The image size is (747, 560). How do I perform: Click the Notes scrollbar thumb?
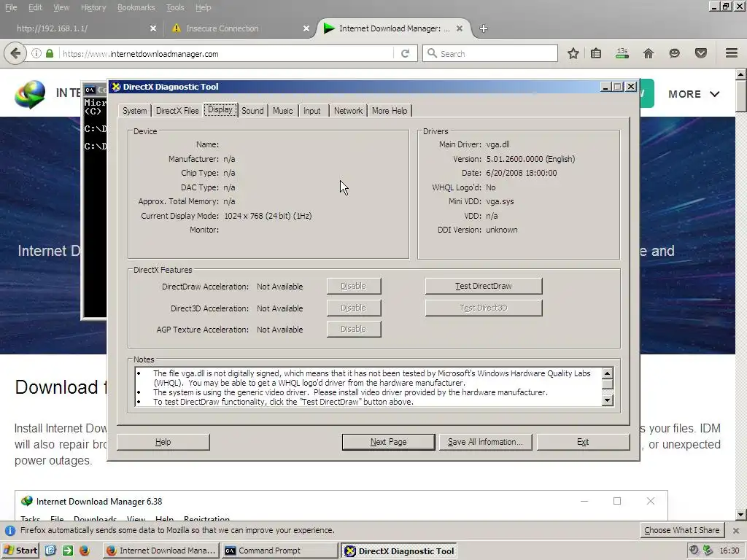click(x=608, y=384)
